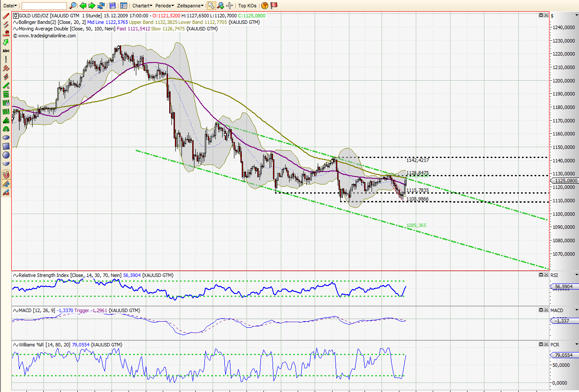Close the Relative Strength Index pane
This screenshot has height=392, width=579.
point(546,275)
